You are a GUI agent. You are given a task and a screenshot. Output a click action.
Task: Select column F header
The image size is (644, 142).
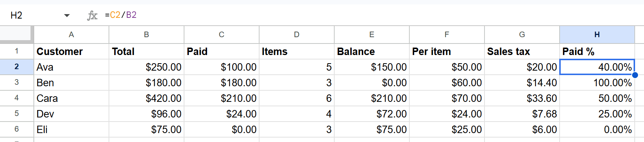click(447, 35)
